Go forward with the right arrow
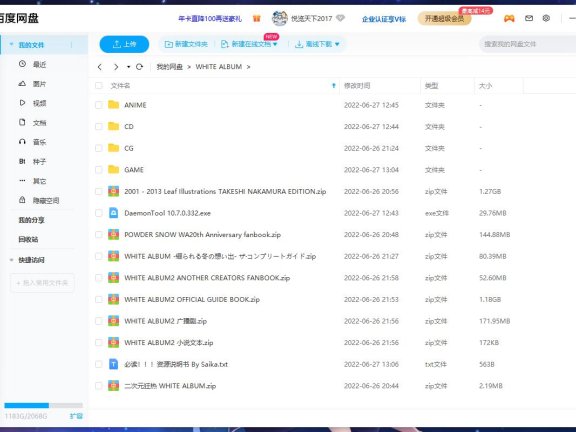The height and width of the screenshot is (432, 576). click(x=116, y=67)
